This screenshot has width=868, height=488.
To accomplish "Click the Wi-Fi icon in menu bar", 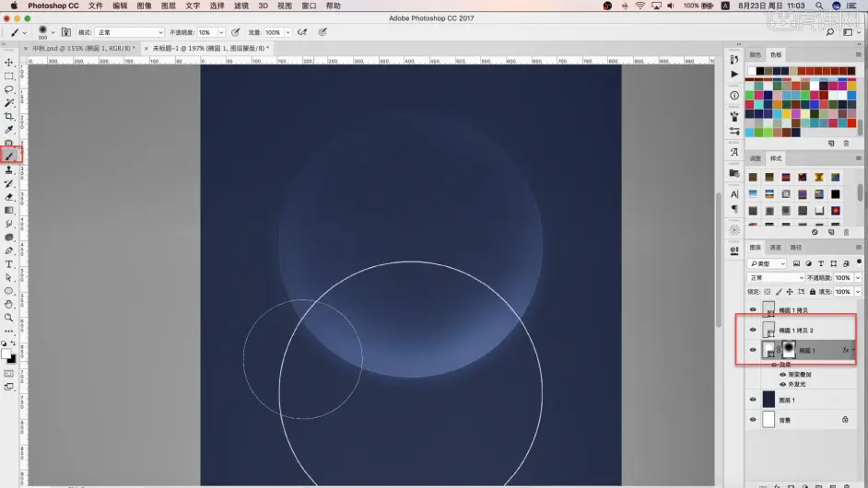I will pos(639,6).
